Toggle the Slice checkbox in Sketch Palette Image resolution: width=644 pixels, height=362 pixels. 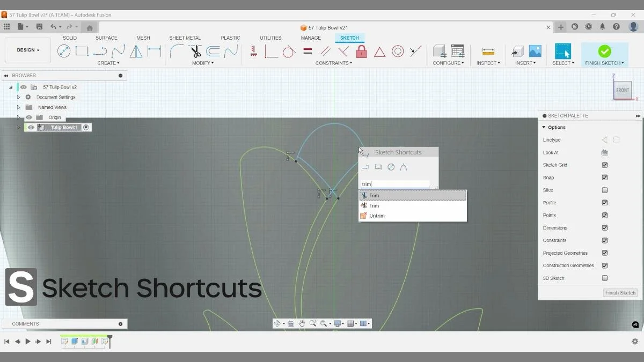click(605, 190)
